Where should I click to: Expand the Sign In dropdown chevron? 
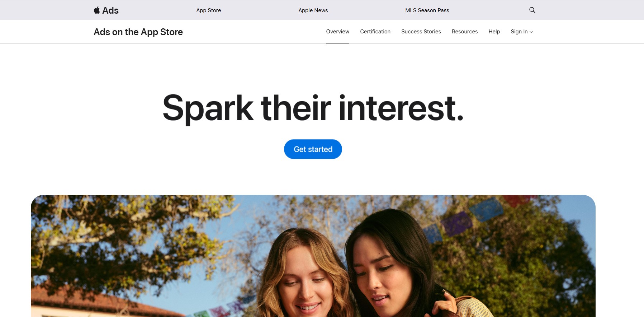click(531, 32)
